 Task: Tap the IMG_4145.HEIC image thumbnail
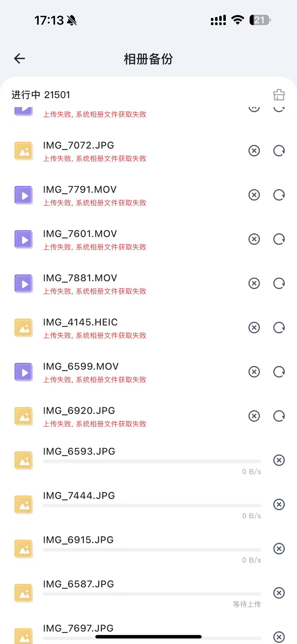[x=24, y=328]
